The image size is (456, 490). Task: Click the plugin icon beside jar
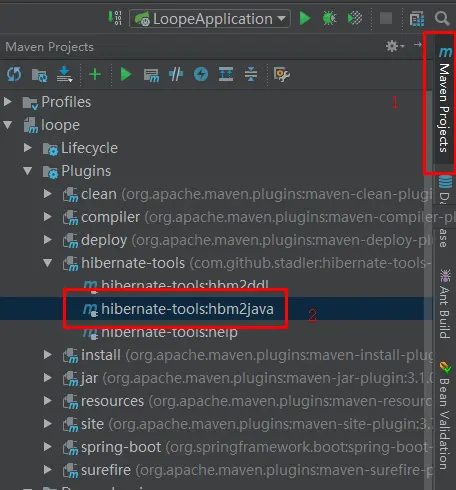(x=71, y=379)
